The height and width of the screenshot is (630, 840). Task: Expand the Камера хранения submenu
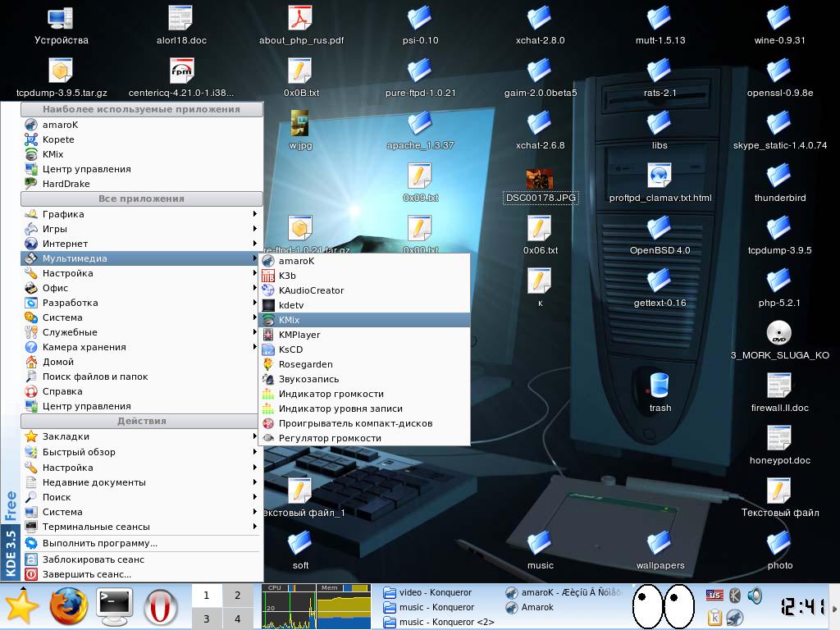coord(141,347)
